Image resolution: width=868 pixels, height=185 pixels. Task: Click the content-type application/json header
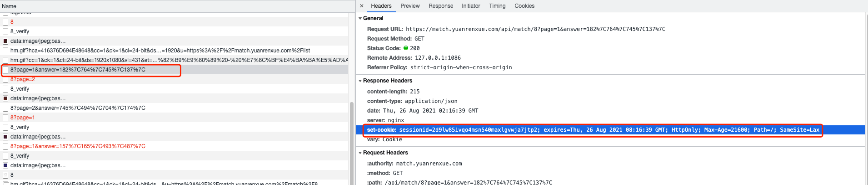[x=412, y=101]
